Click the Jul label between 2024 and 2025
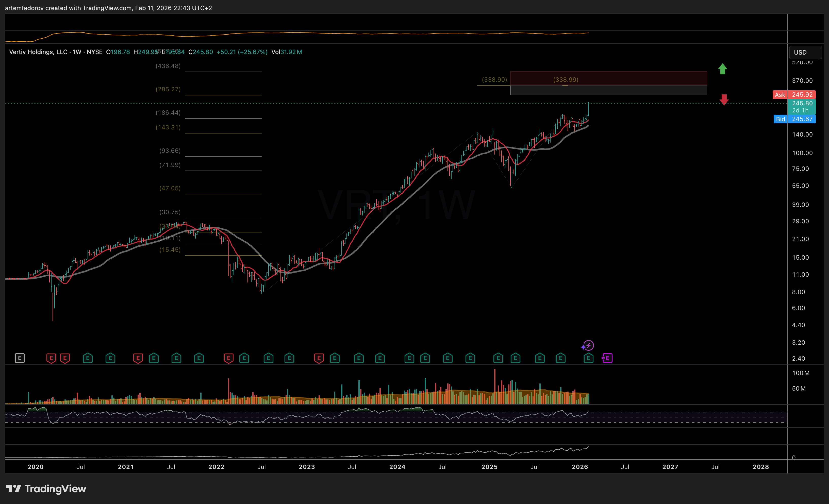Image resolution: width=829 pixels, height=504 pixels. (442, 467)
